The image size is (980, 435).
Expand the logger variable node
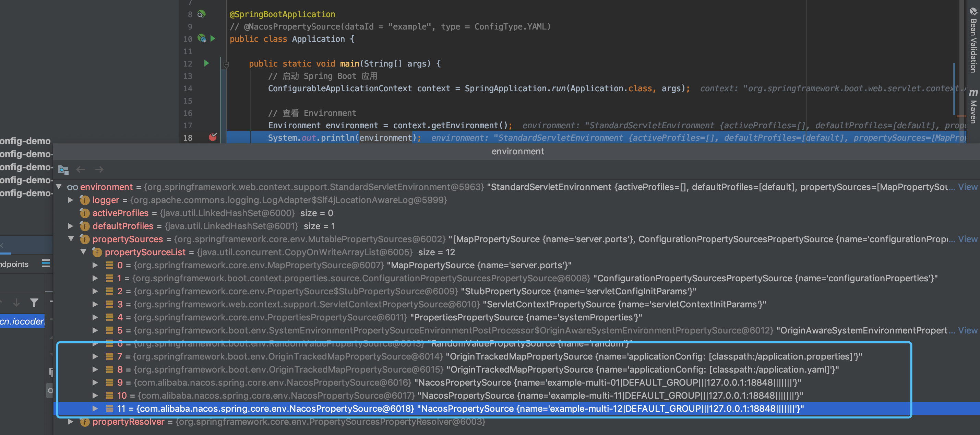(x=70, y=200)
